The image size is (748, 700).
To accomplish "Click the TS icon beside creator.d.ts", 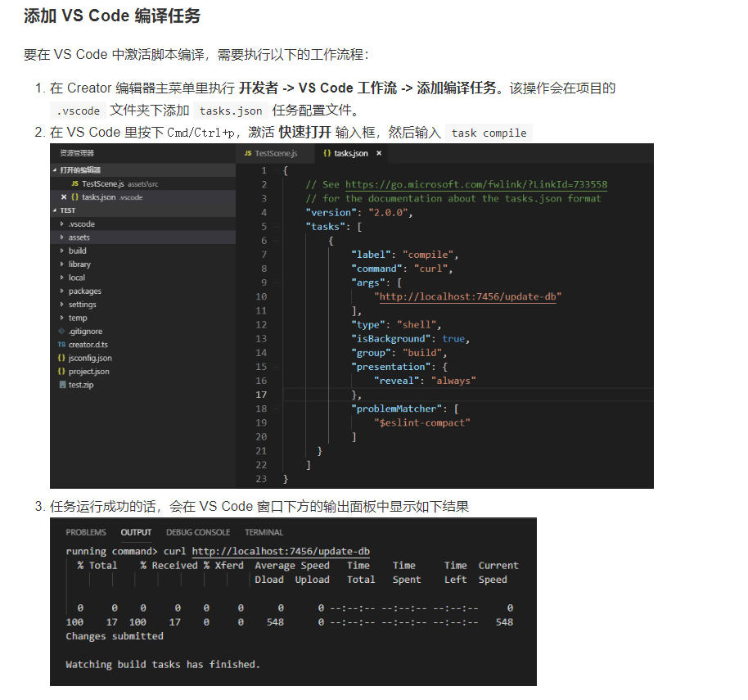I will pos(61,345).
